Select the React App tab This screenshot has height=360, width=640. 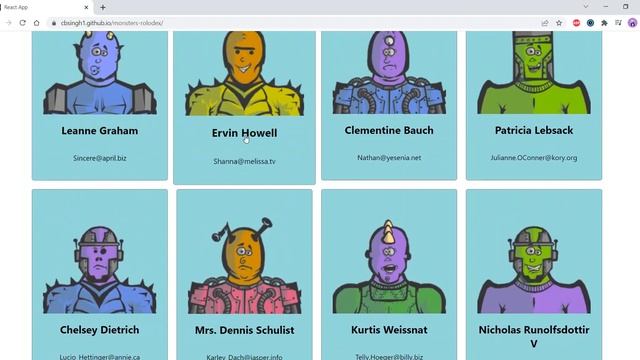coord(43,7)
